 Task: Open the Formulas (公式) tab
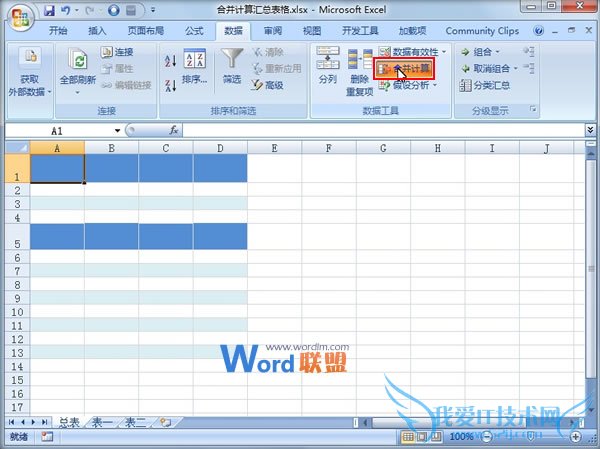(x=194, y=31)
